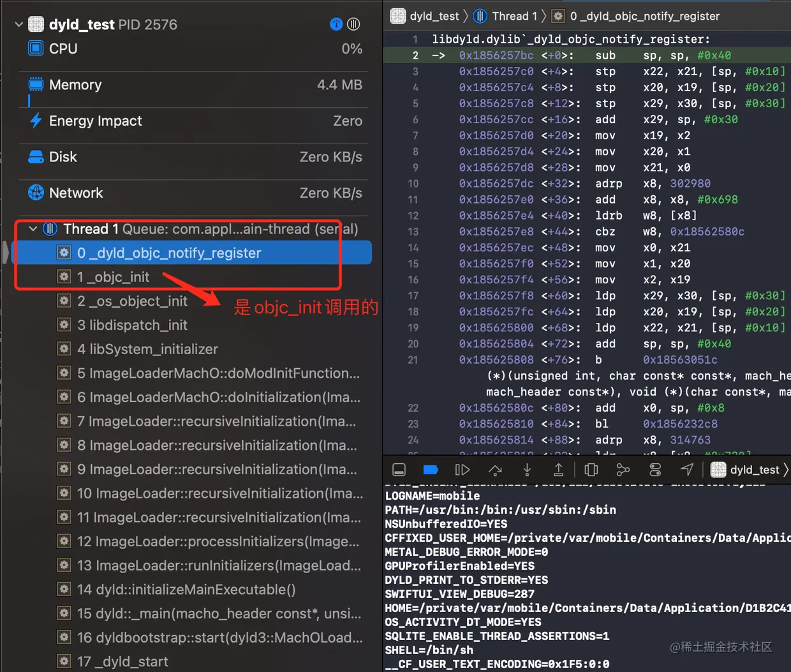This screenshot has height=672, width=791.
Task: Step out of current function
Action: (x=558, y=470)
